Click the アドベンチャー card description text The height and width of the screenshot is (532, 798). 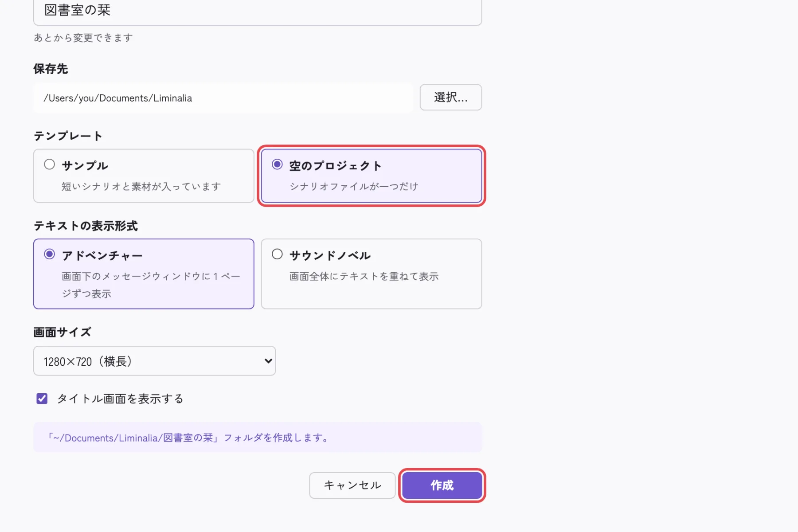coord(151,285)
